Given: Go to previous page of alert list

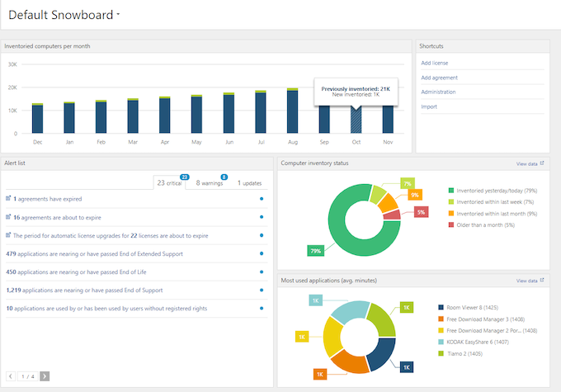Looking at the screenshot, I should click(10, 375).
